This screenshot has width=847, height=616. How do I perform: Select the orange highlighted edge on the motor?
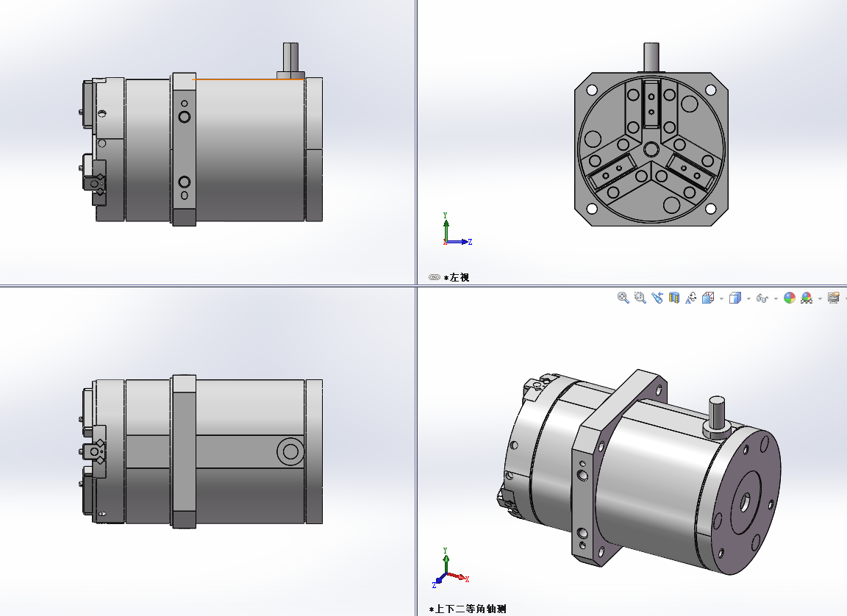[249, 79]
